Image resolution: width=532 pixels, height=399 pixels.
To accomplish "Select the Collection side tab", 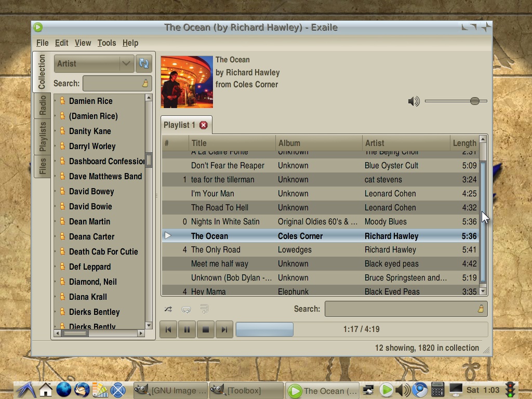I will [42, 72].
